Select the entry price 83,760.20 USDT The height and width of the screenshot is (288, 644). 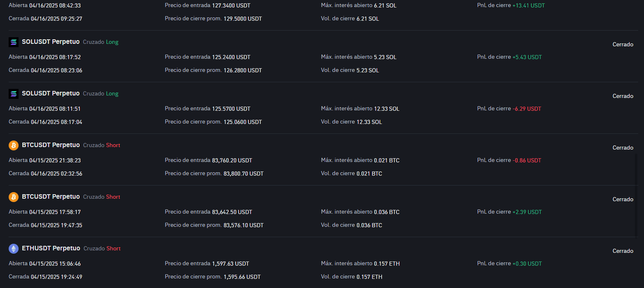[x=232, y=160]
